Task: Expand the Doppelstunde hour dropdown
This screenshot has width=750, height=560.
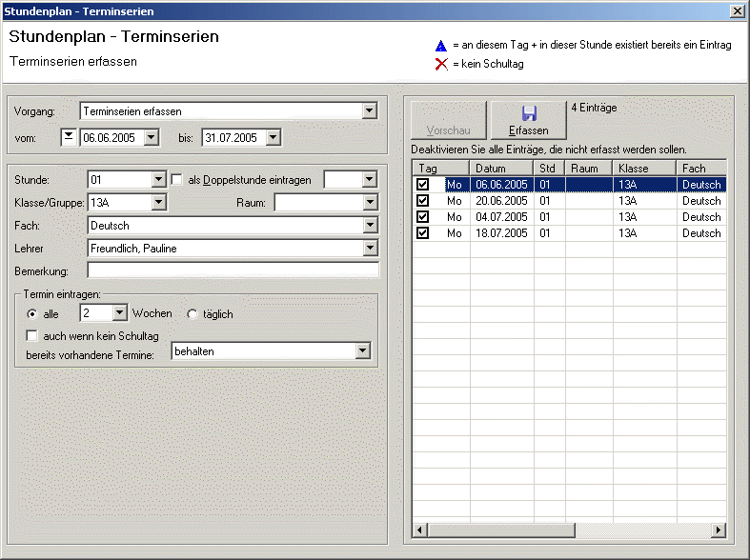Action: click(x=369, y=180)
